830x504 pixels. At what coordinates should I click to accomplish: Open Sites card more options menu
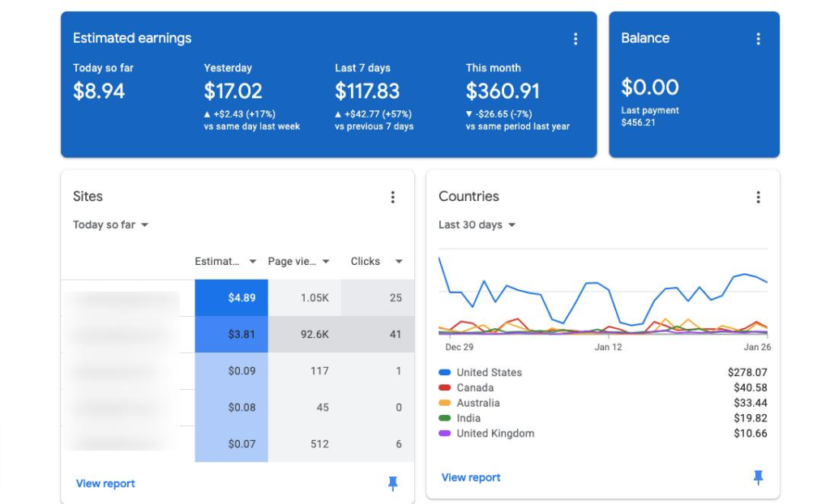click(x=392, y=197)
